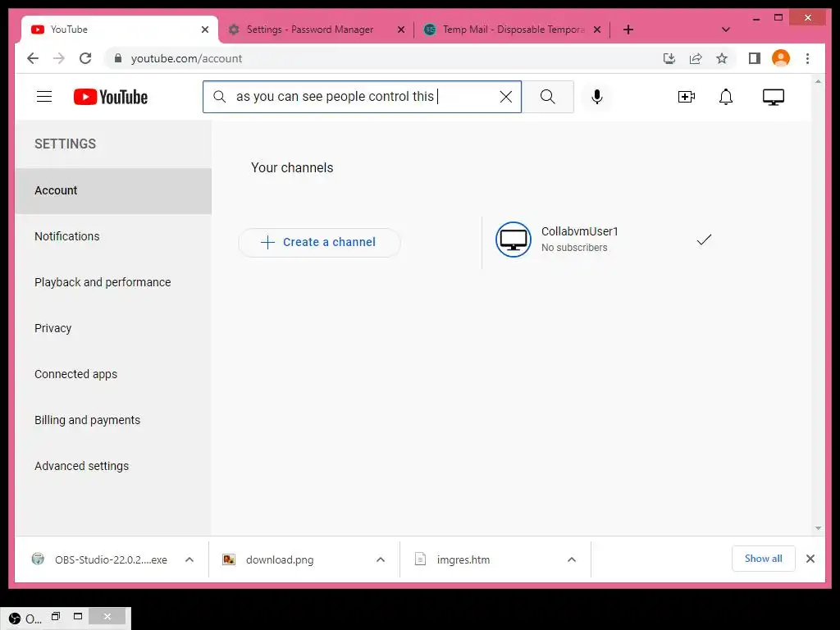Viewport: 840px width, 630px height.
Task: Select the CollabvmUser1 channel name
Action: pyautogui.click(x=580, y=231)
